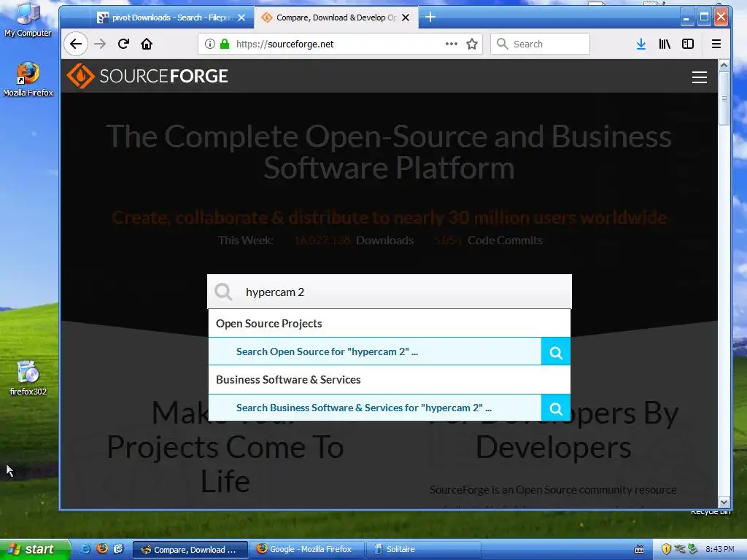
Task: Select the Compare, Download & Develop tab
Action: point(336,17)
